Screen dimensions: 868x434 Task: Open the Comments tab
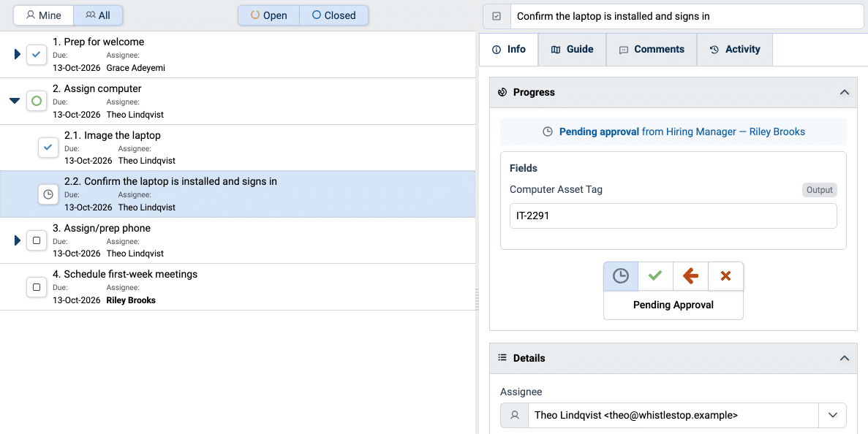(x=652, y=49)
